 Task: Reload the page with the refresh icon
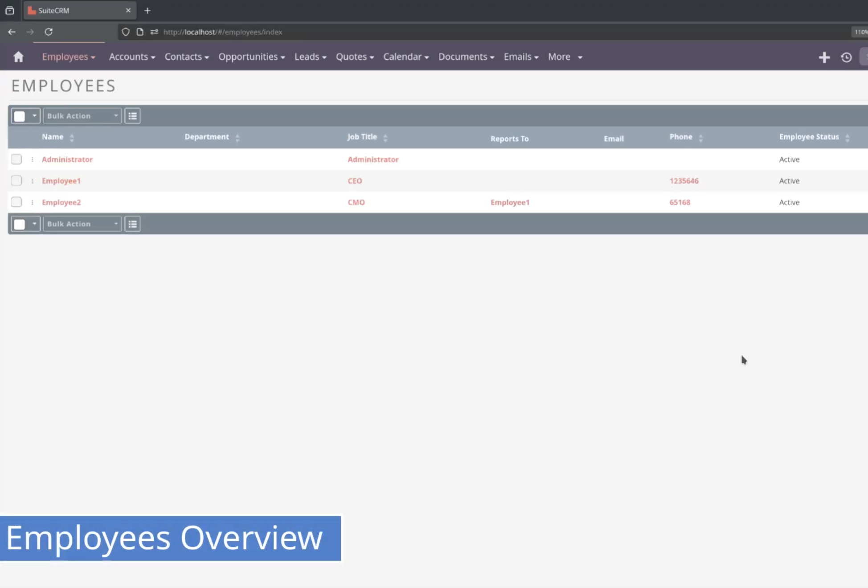(49, 32)
